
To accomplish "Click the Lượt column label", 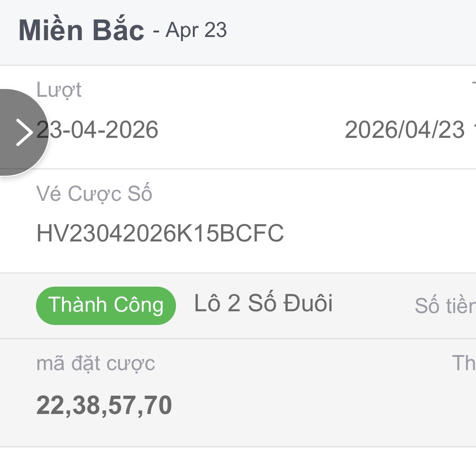I will 59,90.
